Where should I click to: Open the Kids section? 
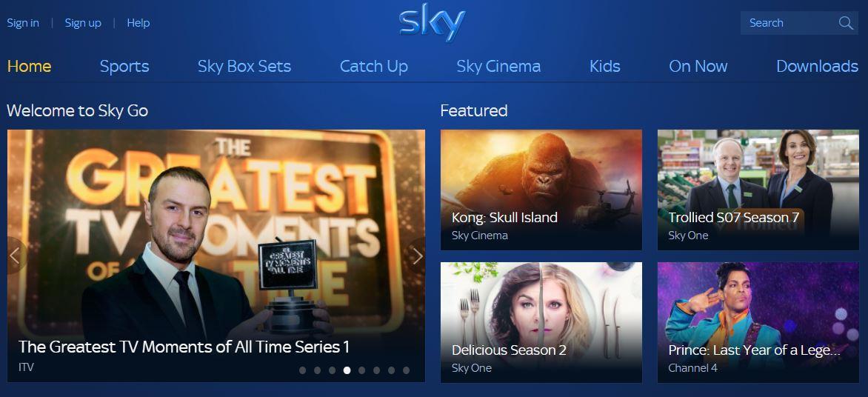pyautogui.click(x=605, y=67)
